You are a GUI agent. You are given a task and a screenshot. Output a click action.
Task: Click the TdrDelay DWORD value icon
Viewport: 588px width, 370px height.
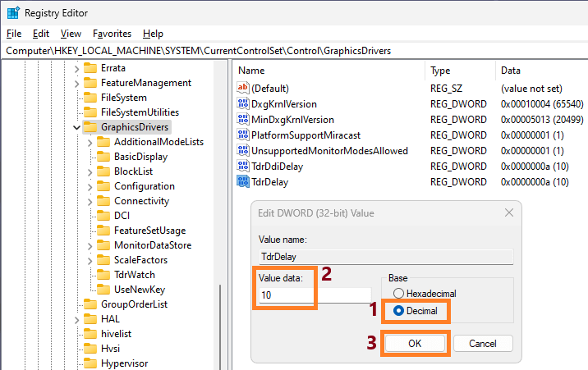click(242, 182)
